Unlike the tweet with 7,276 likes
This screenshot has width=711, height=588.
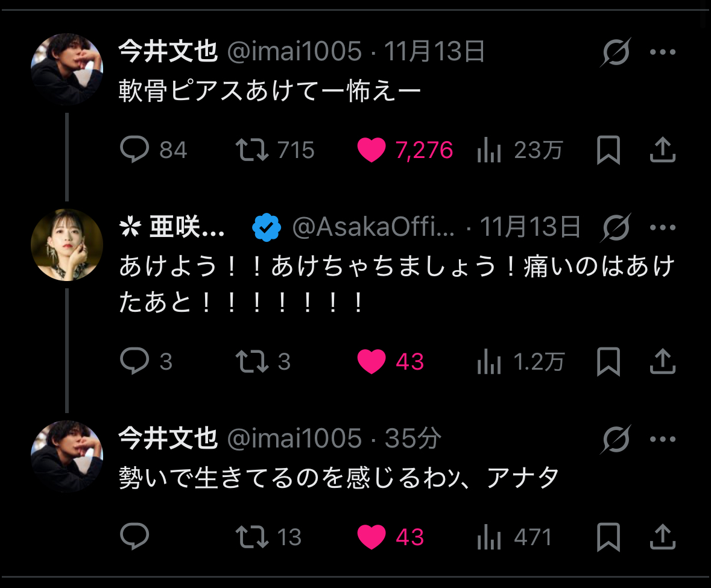tap(371, 150)
